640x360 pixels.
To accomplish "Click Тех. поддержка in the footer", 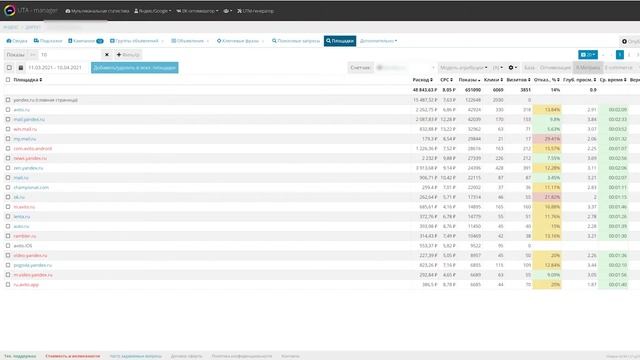I will [20, 356].
